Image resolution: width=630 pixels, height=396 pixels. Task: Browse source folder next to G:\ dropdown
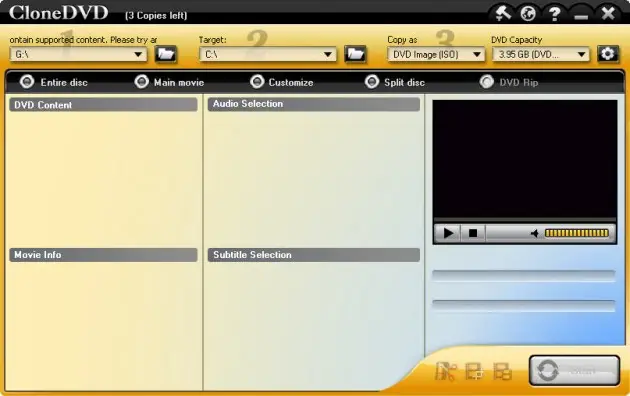(x=166, y=54)
